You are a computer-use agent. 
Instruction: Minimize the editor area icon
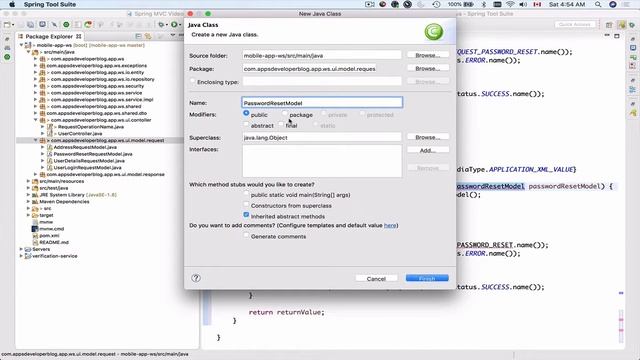pos(607,36)
